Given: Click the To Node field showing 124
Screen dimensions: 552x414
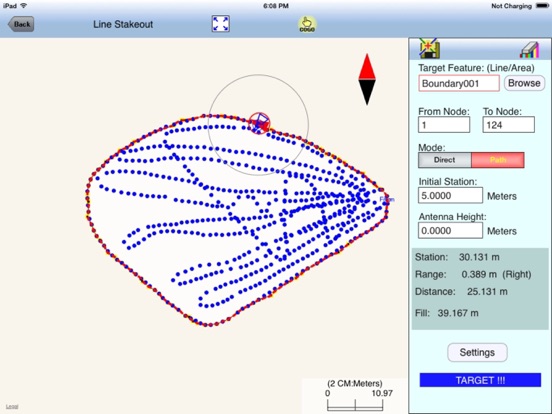Looking at the screenshot, I should 508,125.
